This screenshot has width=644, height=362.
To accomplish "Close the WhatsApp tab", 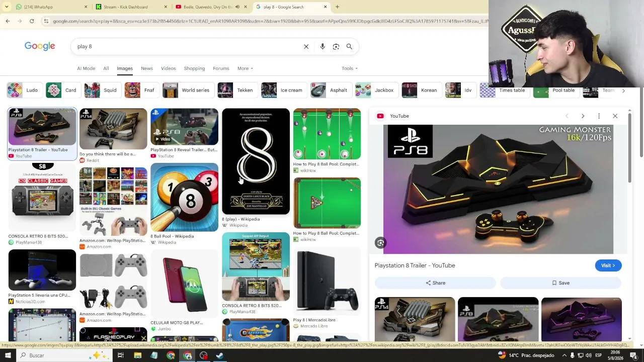I will [x=86, y=7].
